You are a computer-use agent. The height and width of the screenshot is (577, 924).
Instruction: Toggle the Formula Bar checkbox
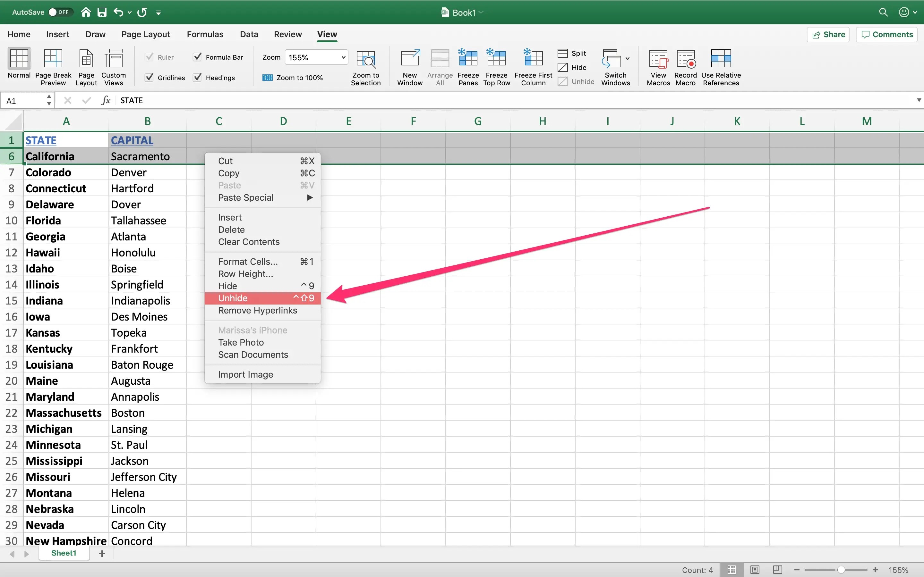click(197, 57)
